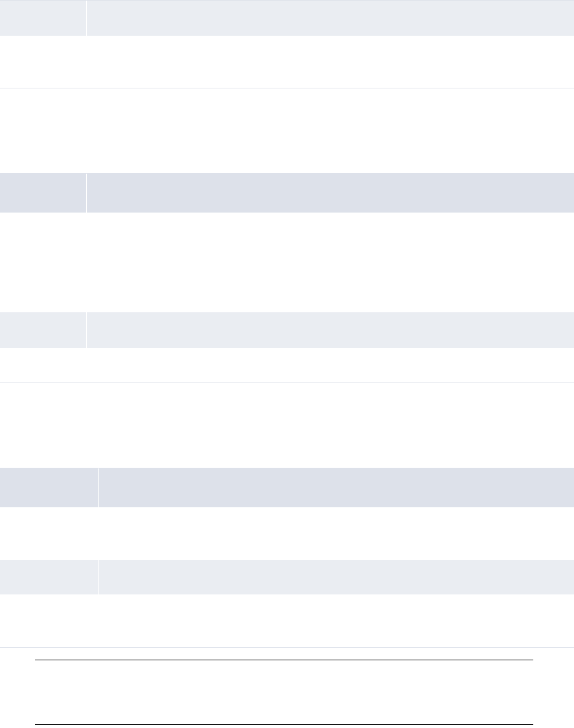Click wide right cell of third light gray header
This screenshot has width=574, height=728.
(330, 330)
